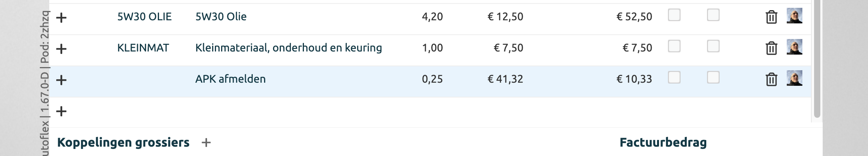Expand the KLEINMAT row with plus
This screenshot has height=156, width=868.
pyautogui.click(x=61, y=49)
